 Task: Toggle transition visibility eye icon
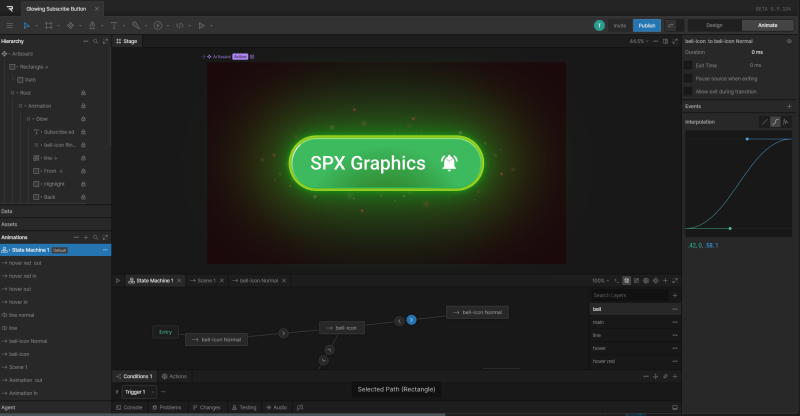point(789,41)
